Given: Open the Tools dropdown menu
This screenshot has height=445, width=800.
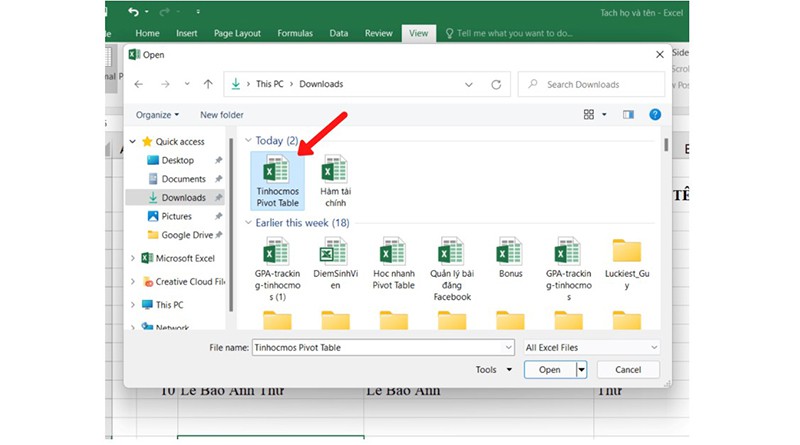Looking at the screenshot, I should 493,369.
